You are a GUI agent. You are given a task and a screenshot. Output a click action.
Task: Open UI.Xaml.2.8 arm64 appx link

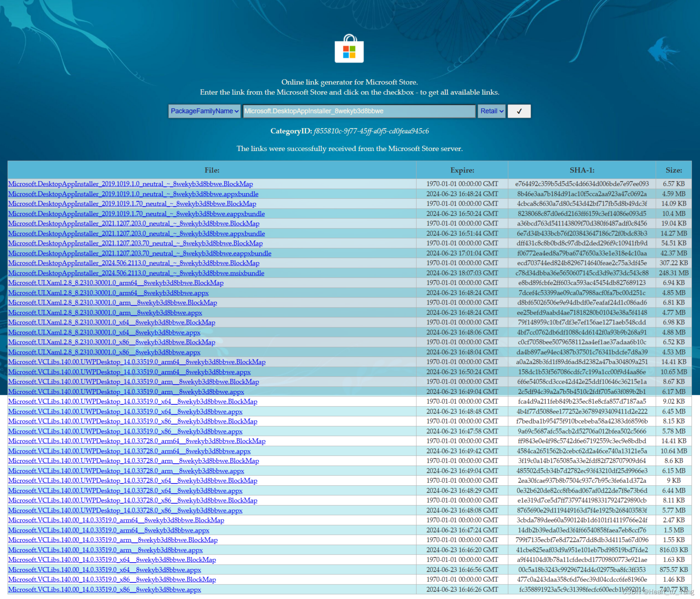pyautogui.click(x=109, y=293)
